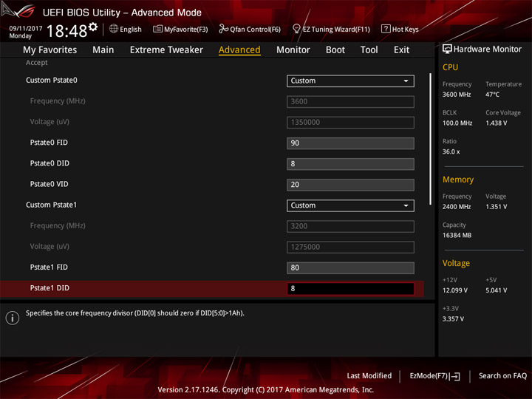Screen dimensions: 532x399
Task: Click the CPU Ratio value 36.0 x
Action: point(451,151)
